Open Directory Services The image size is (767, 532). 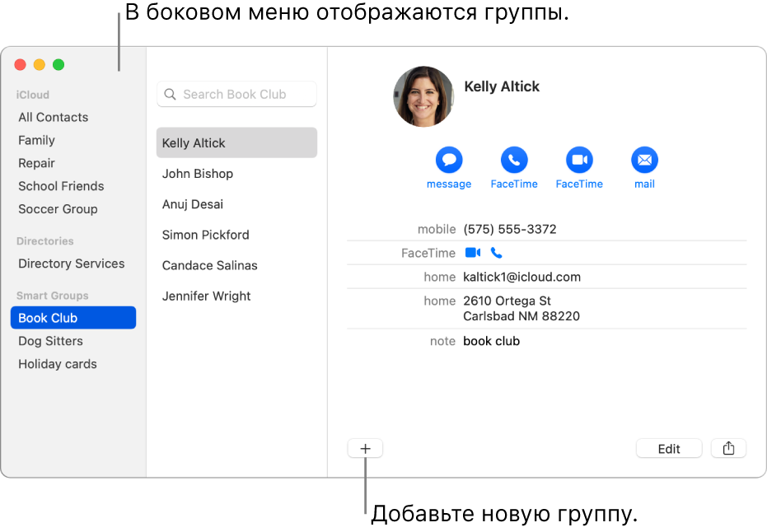tap(72, 264)
